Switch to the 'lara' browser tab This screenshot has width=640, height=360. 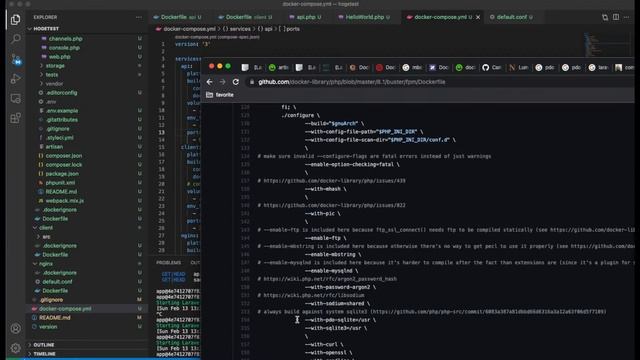[x=598, y=67]
